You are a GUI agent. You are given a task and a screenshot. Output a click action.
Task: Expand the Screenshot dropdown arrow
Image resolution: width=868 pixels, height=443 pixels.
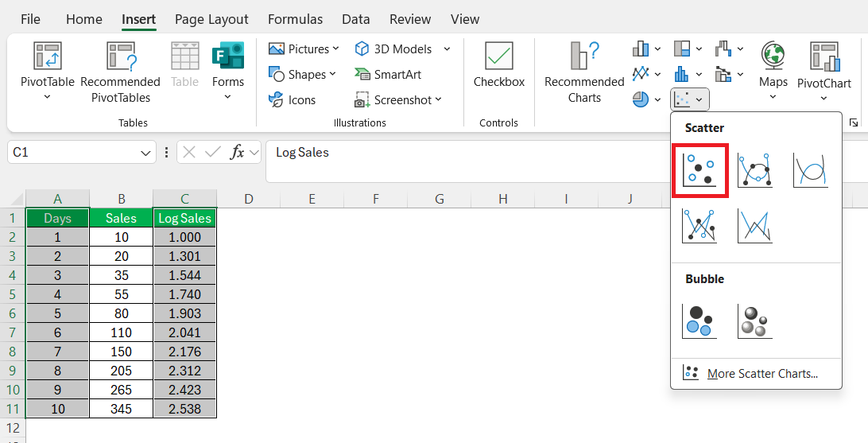(x=439, y=99)
